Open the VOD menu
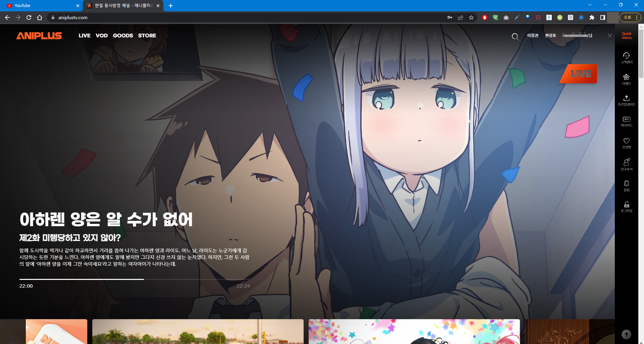644x344 pixels. click(102, 36)
